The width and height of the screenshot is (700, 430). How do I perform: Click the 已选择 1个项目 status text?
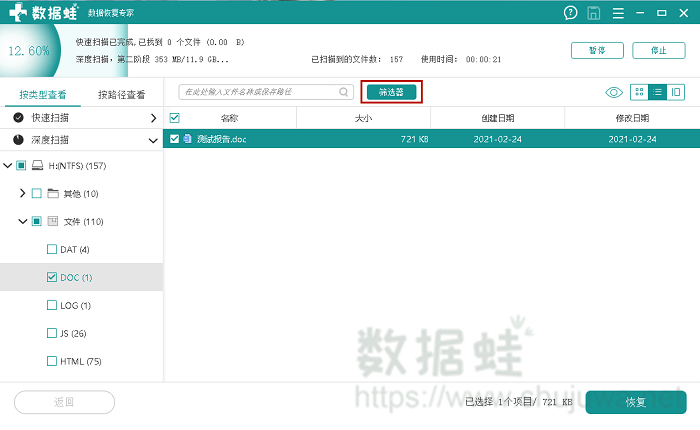point(519,401)
